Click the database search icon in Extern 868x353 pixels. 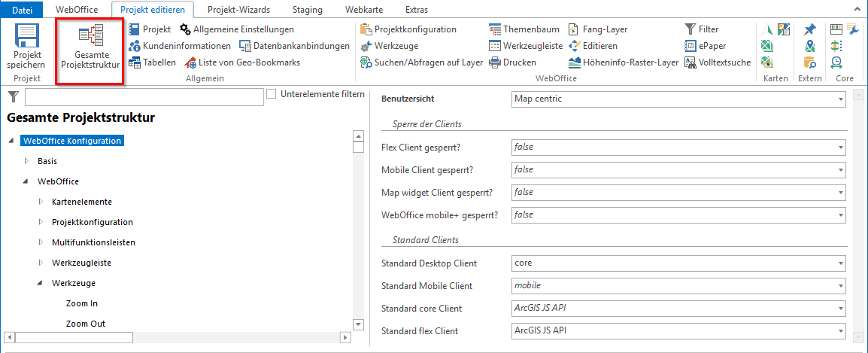[x=810, y=62]
